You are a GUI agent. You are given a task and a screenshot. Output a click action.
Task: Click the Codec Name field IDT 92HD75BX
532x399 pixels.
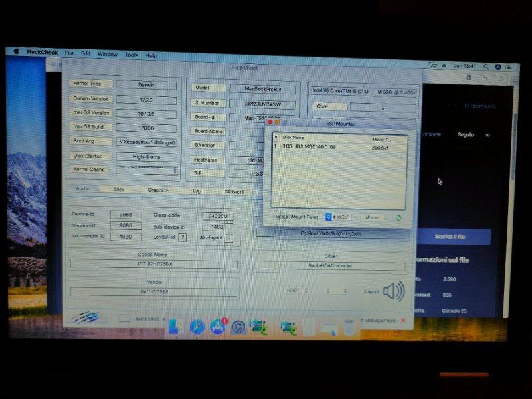pyautogui.click(x=154, y=263)
